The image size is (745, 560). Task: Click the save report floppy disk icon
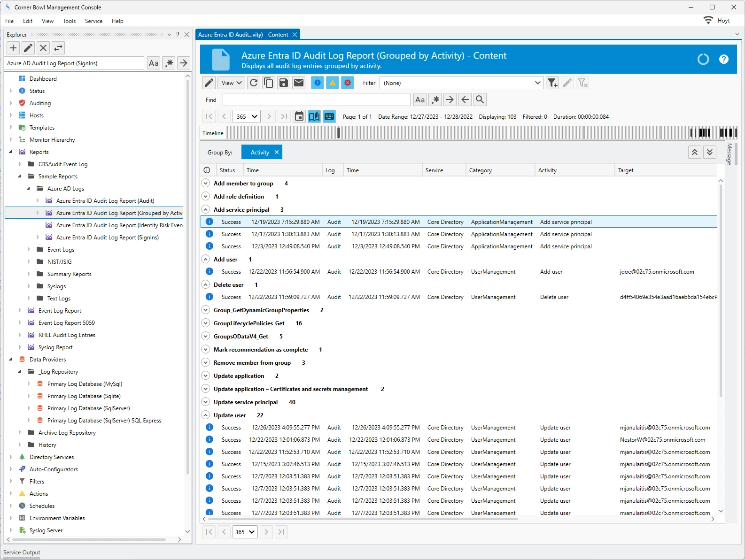(x=284, y=83)
